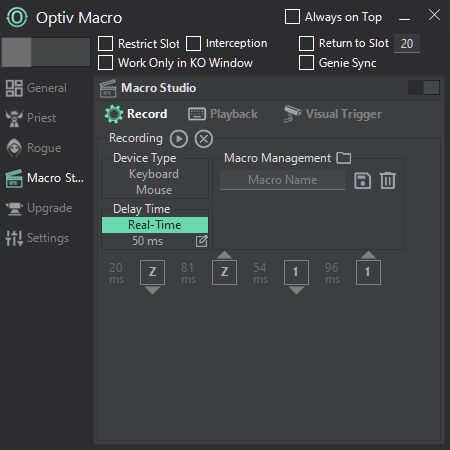This screenshot has height=450, width=450.
Task: Open the Upgrade section in sidebar
Action: [39, 208]
